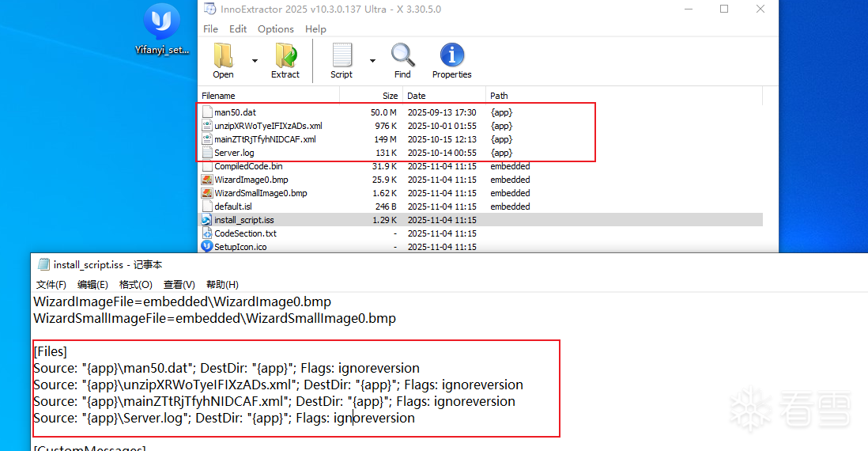This screenshot has width=868, height=451.
Task: Click the WizardSmallImageFile line in Notepad
Action: [x=215, y=319]
